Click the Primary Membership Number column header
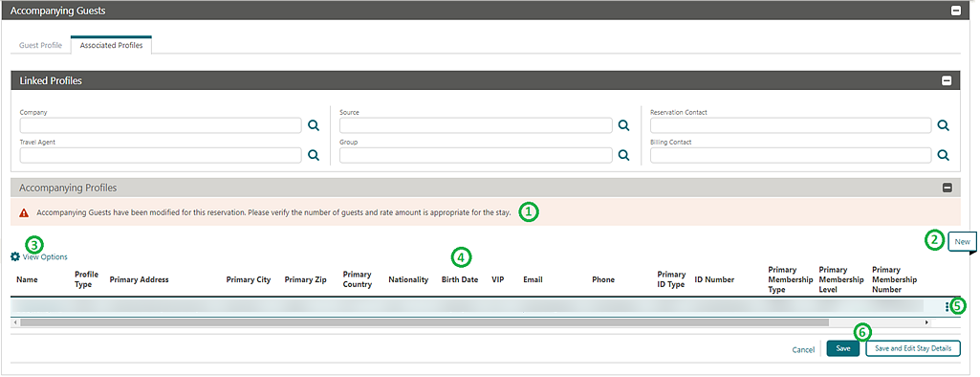This screenshot has width=980, height=377. pyautogui.click(x=894, y=279)
